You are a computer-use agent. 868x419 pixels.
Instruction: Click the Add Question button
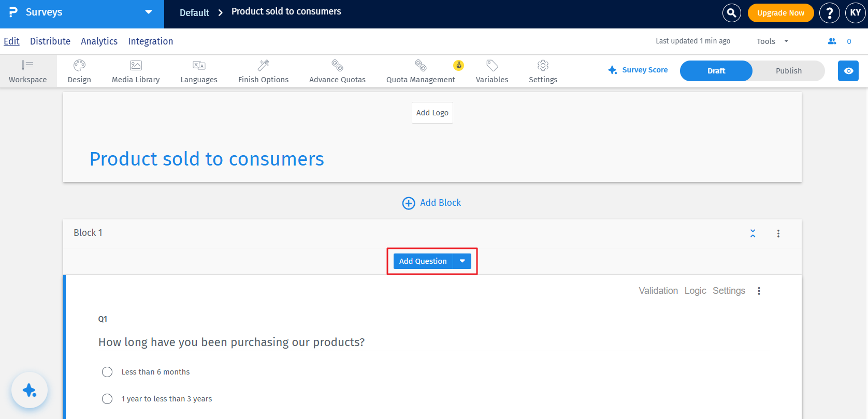pos(423,261)
